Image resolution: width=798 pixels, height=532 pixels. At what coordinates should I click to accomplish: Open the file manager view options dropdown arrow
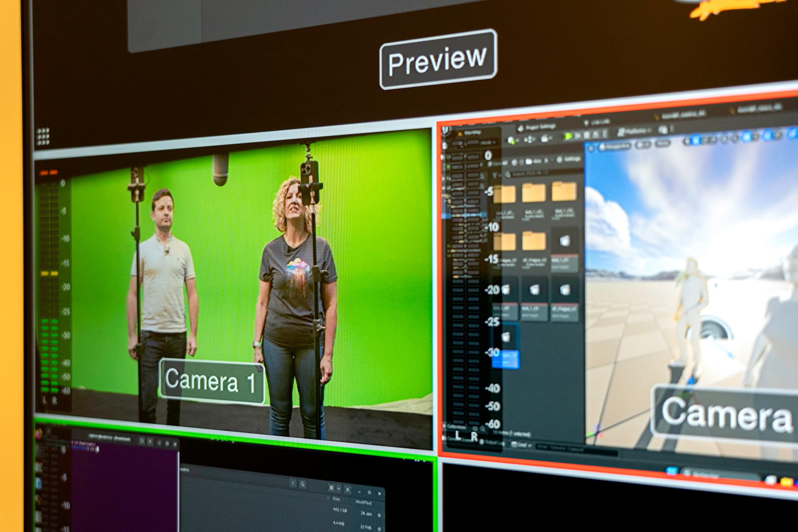point(339,488)
